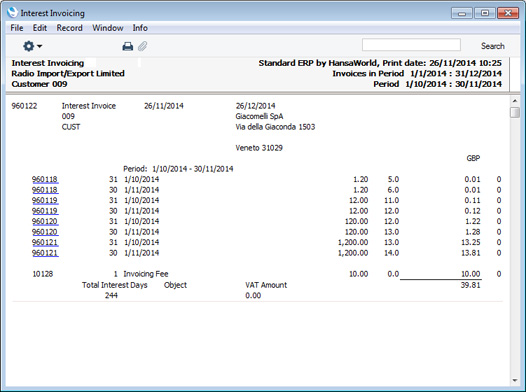Click the due date 26/12/2014
The image size is (526, 392).
tap(255, 106)
